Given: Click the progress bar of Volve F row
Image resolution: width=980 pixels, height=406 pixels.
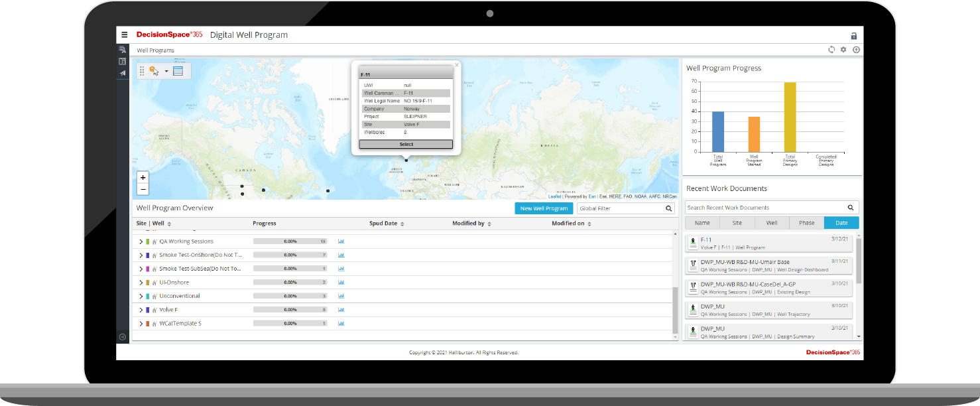Looking at the screenshot, I should (x=290, y=310).
